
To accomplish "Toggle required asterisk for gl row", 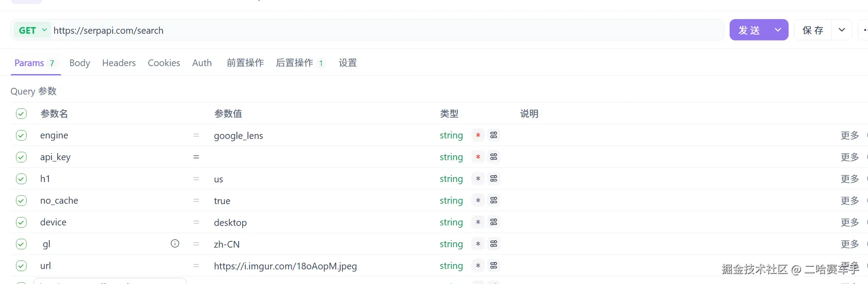I will (x=478, y=244).
